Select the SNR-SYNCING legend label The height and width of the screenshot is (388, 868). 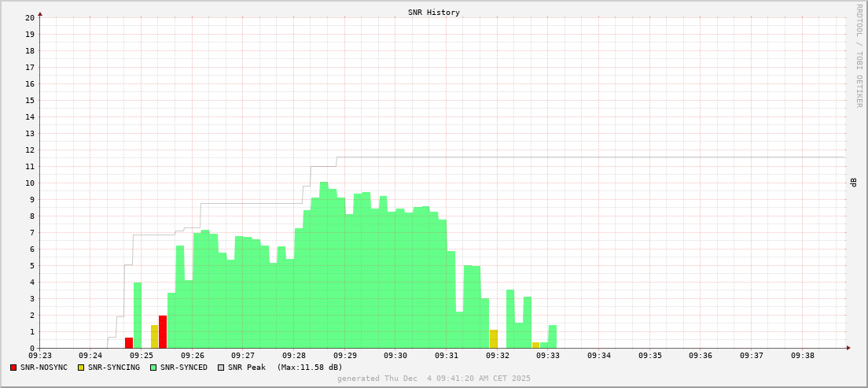pyautogui.click(x=114, y=368)
